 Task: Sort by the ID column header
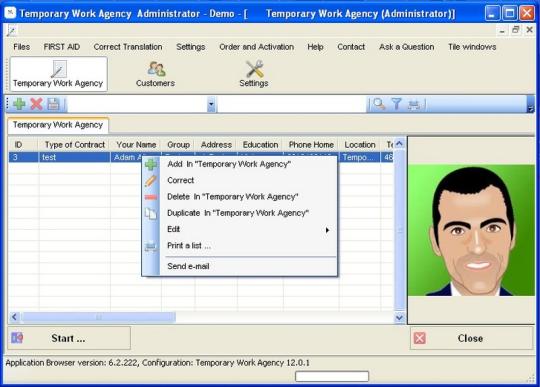(x=23, y=145)
